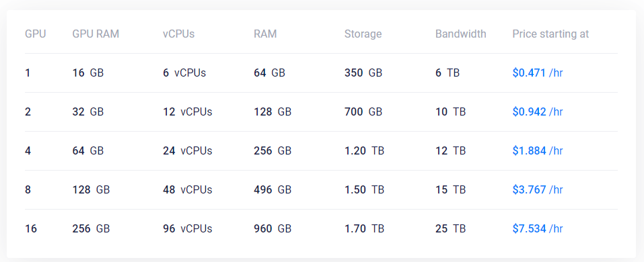Select the vCPUs column header
This screenshot has width=644, height=262.
pos(178,34)
